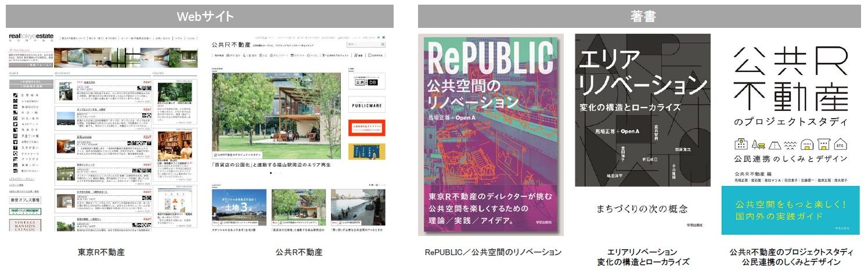Image resolution: width=868 pixels, height=276 pixels.
Task: Click the icon beside レトロな味わい category
Action: [x=15, y=101]
